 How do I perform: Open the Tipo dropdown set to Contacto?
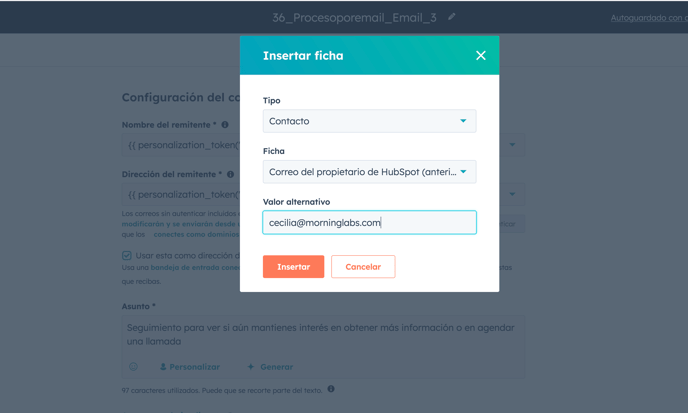pos(369,121)
